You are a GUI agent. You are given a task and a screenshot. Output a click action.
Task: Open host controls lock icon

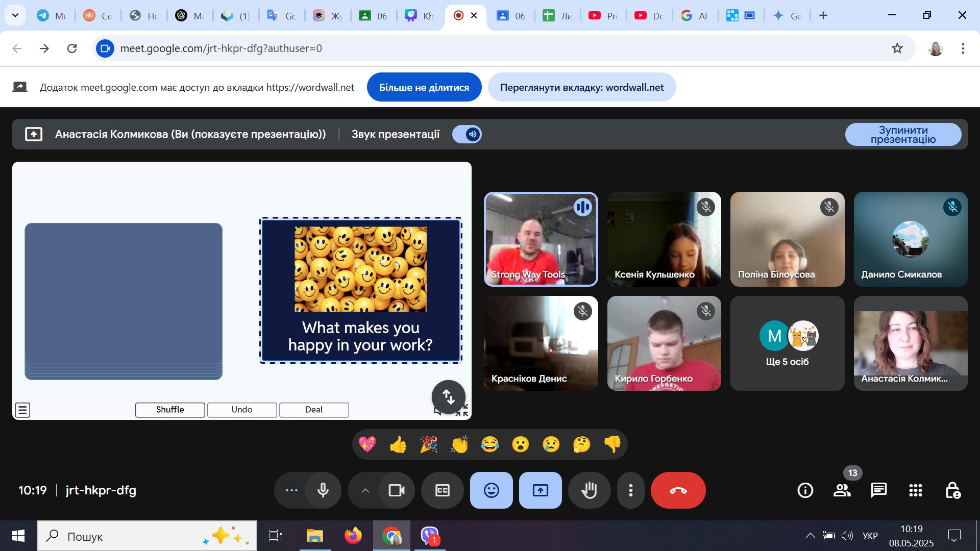(x=952, y=490)
